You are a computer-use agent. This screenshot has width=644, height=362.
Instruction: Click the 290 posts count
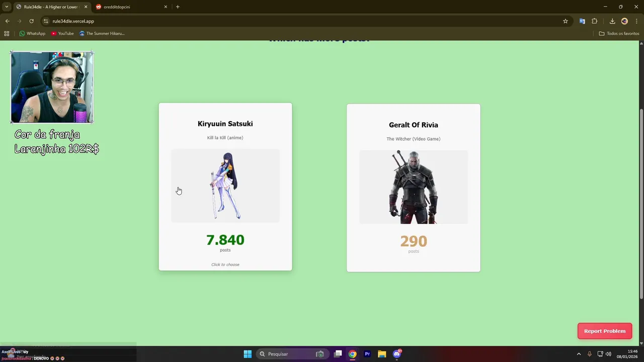pyautogui.click(x=414, y=241)
